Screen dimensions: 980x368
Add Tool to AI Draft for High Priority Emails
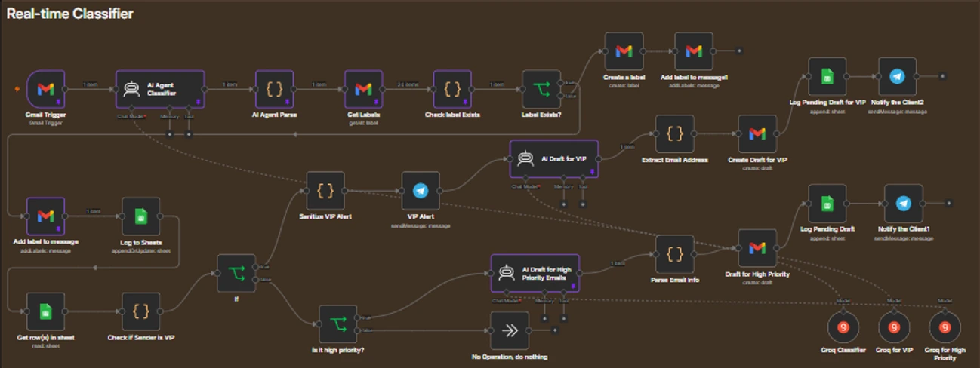[563, 317]
